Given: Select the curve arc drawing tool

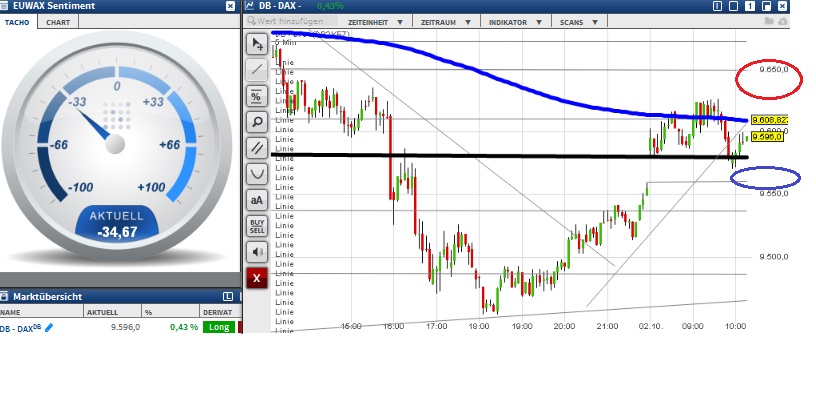Looking at the screenshot, I should pos(257,174).
